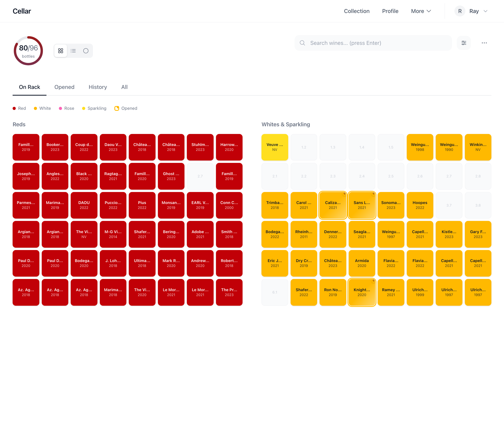Select the Black ... 2020 bottle
The width and height of the screenshot is (504, 421).
pyautogui.click(x=84, y=176)
